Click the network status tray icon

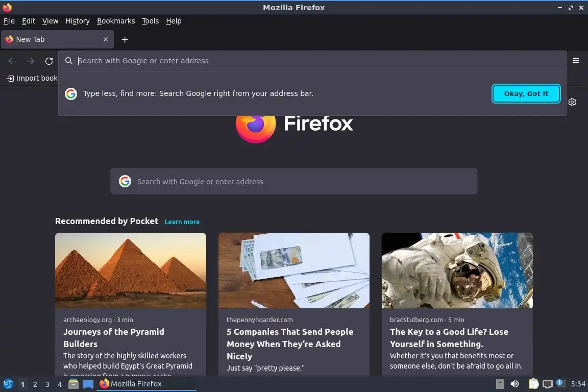pyautogui.click(x=548, y=384)
